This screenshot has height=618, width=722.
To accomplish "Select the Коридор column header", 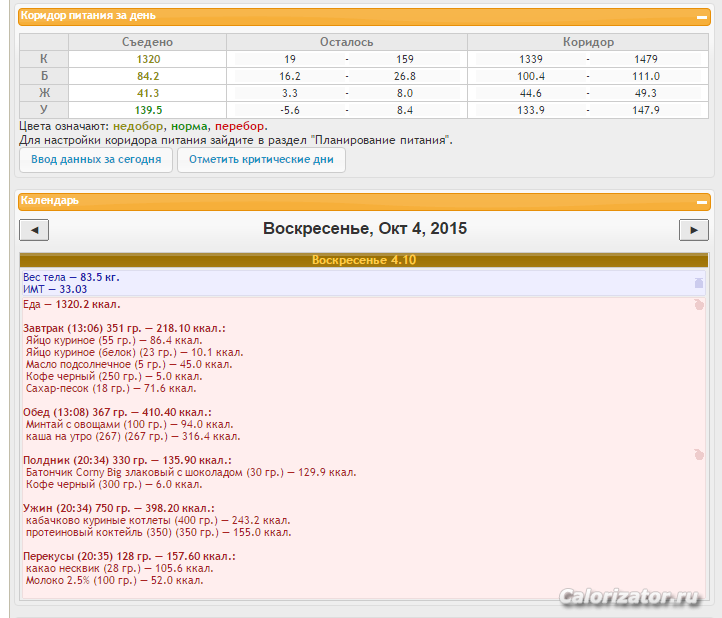I will pos(588,42).
